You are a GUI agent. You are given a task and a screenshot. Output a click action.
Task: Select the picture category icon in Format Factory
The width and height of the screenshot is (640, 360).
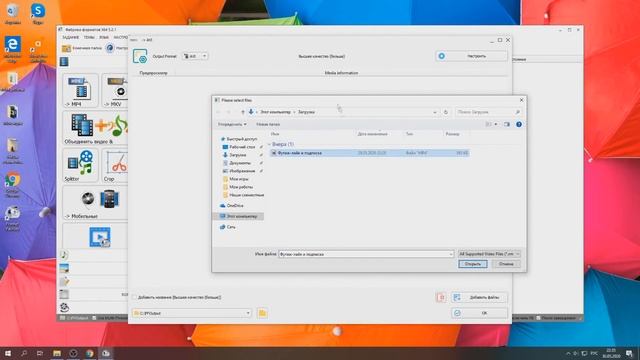tap(64, 268)
